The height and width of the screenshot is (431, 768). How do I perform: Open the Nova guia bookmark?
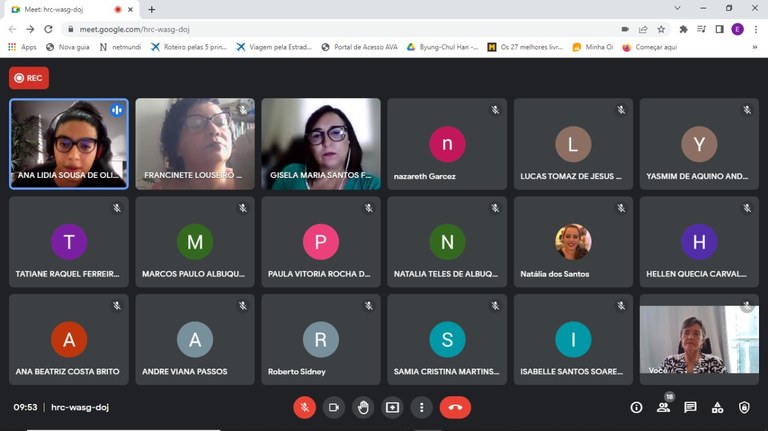(x=68, y=47)
